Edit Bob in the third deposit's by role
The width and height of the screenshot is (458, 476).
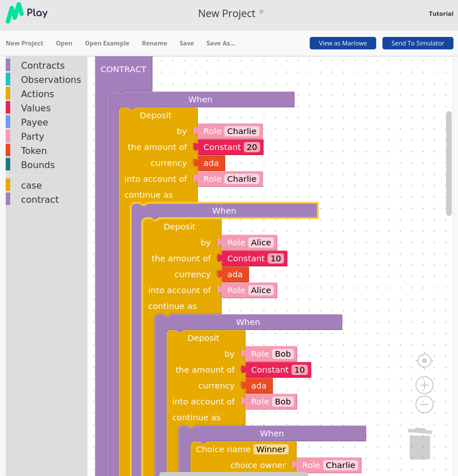[x=283, y=354]
